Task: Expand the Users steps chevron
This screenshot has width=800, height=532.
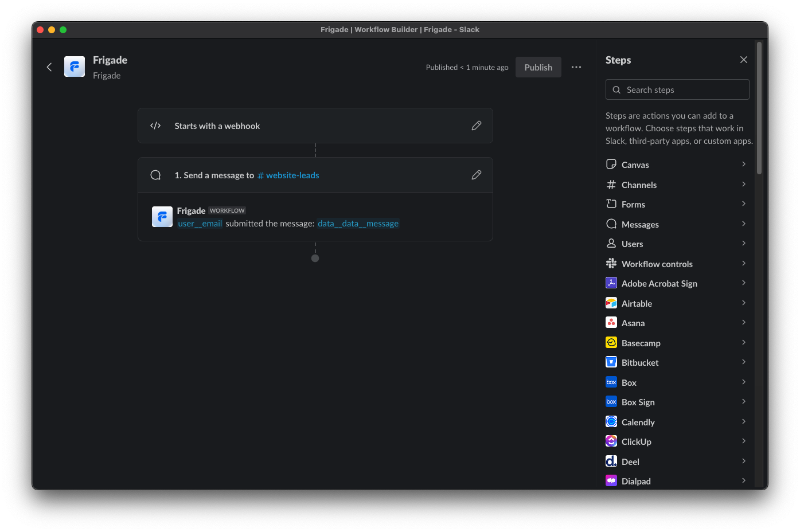Action: click(x=744, y=243)
